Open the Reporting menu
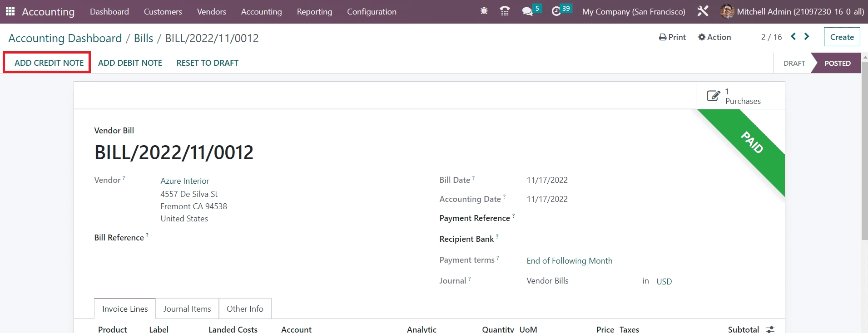 tap(314, 12)
